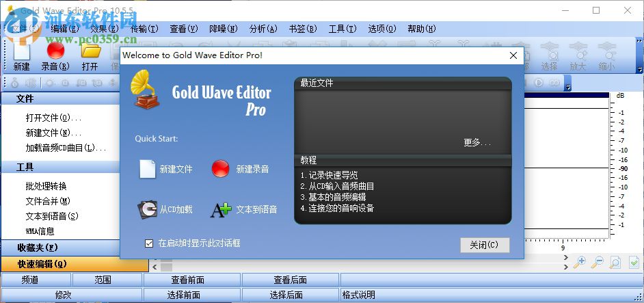Click 新建文件(N)... in sidebar
644x303 pixels.
point(54,133)
